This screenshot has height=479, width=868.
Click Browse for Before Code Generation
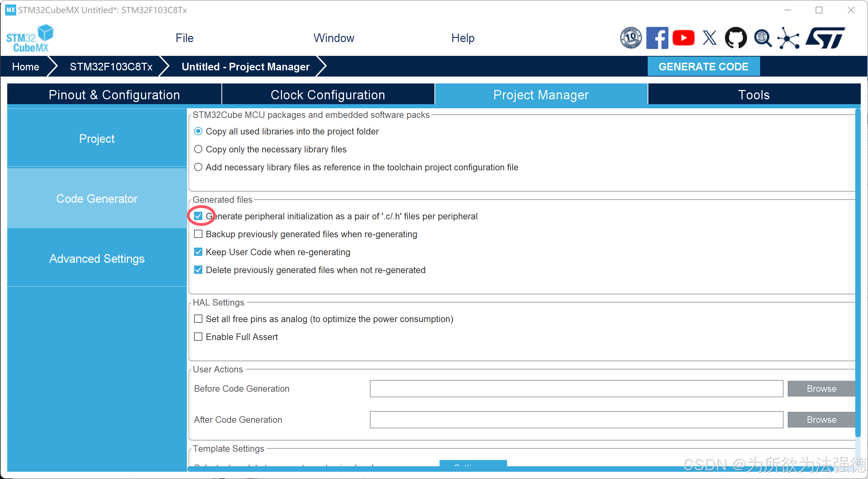(821, 389)
